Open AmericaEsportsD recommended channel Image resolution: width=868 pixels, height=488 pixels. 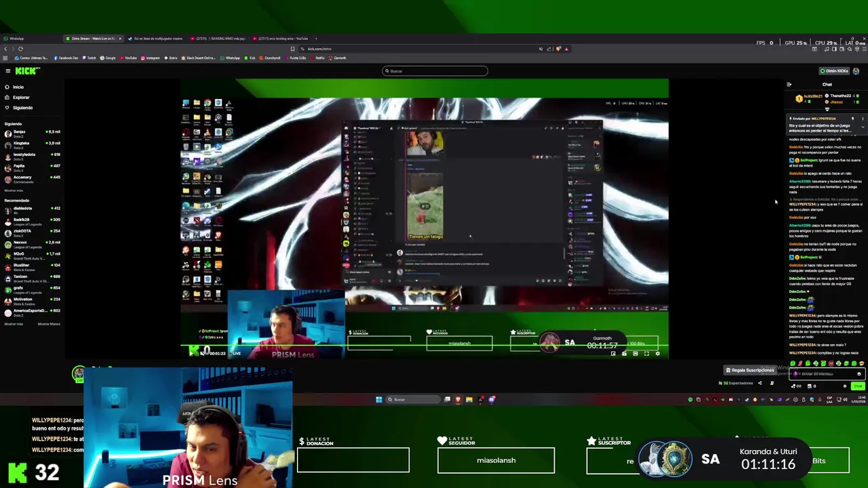click(32, 312)
